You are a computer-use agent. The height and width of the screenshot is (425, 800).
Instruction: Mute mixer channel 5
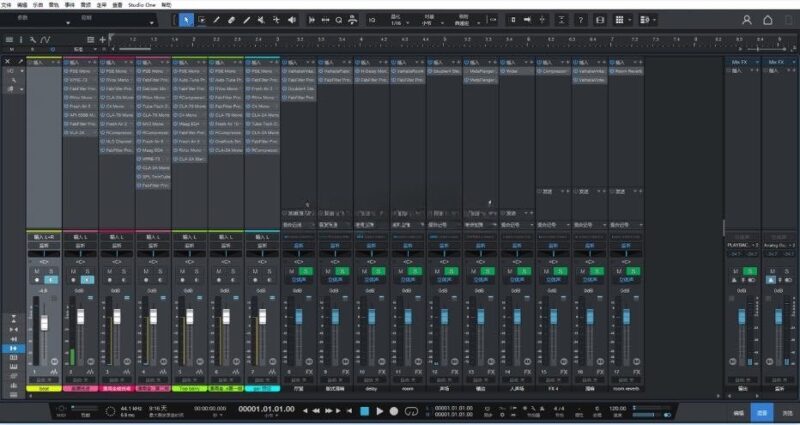click(182, 271)
